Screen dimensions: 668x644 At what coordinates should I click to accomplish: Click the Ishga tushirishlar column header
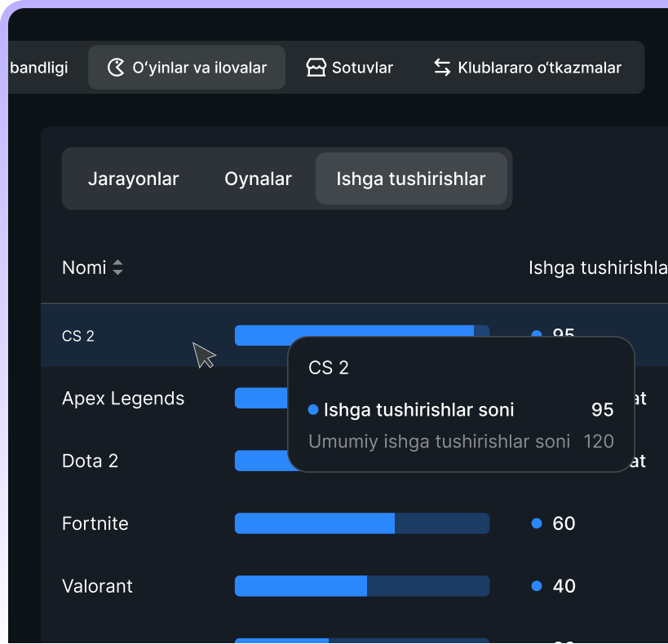[597, 267]
